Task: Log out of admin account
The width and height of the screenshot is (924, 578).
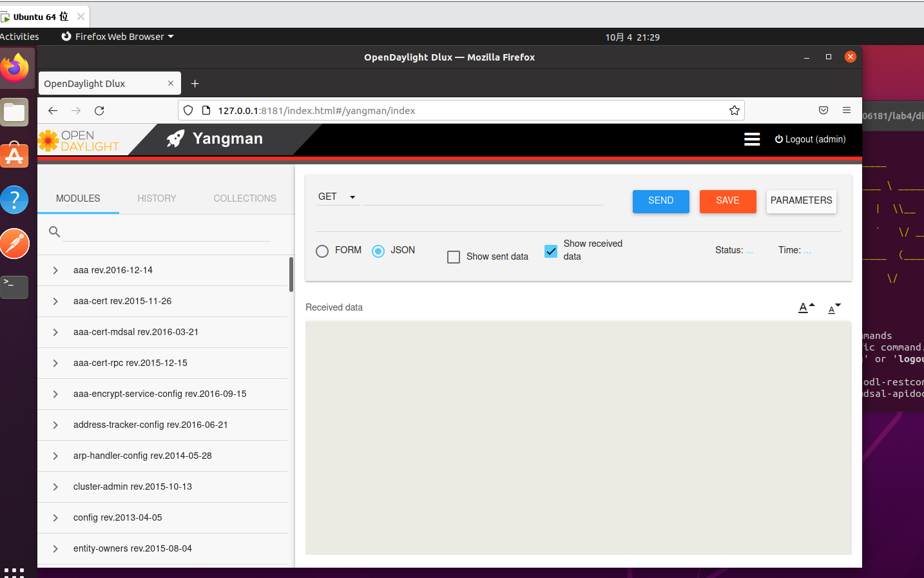Action: click(811, 139)
